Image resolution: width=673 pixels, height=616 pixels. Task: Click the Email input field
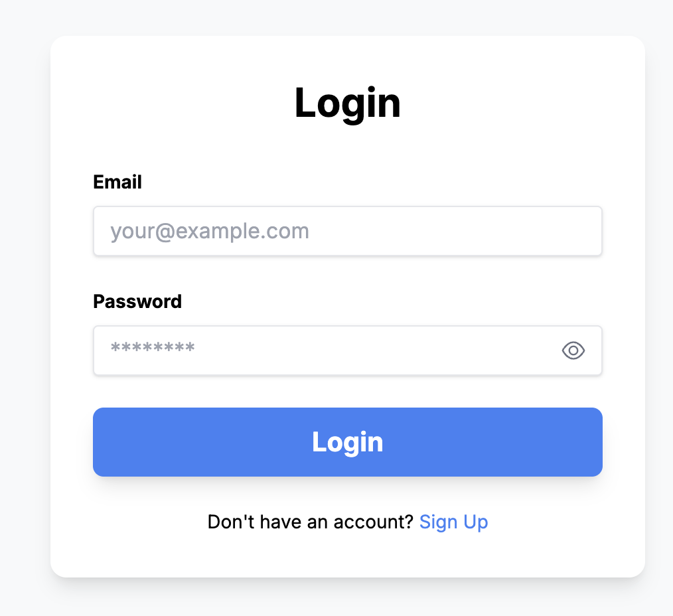[347, 231]
